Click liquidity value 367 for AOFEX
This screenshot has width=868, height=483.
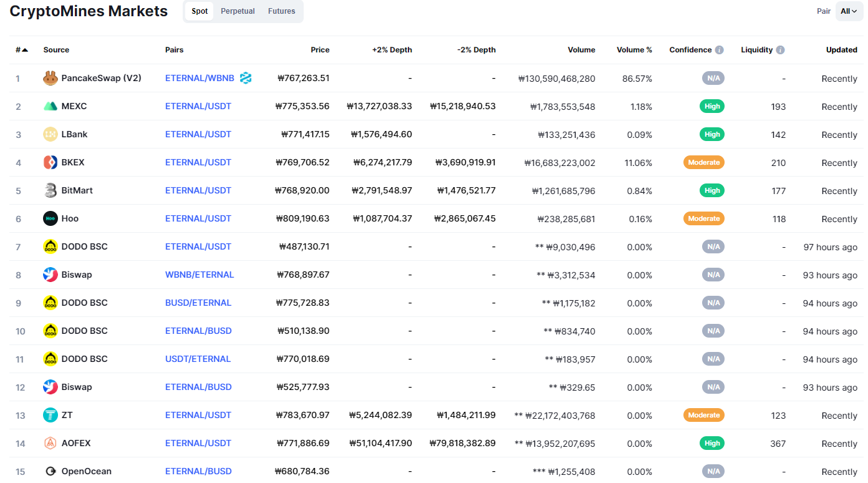(x=778, y=444)
